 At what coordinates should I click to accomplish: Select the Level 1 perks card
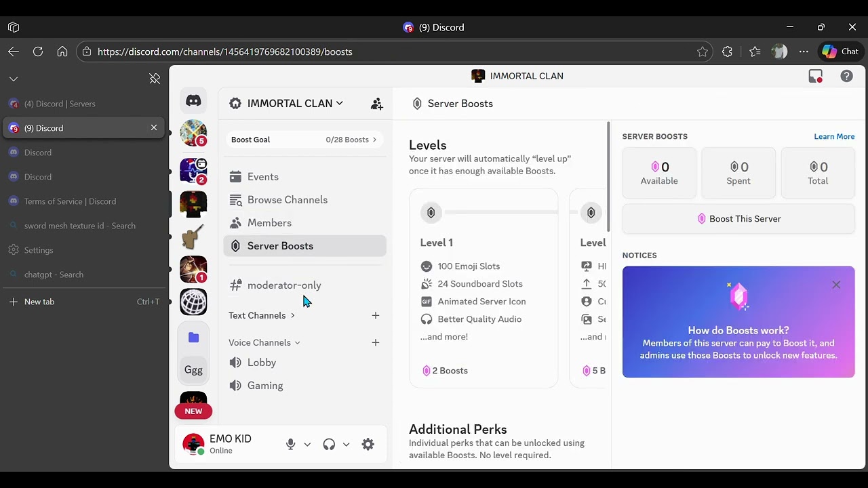click(x=484, y=288)
